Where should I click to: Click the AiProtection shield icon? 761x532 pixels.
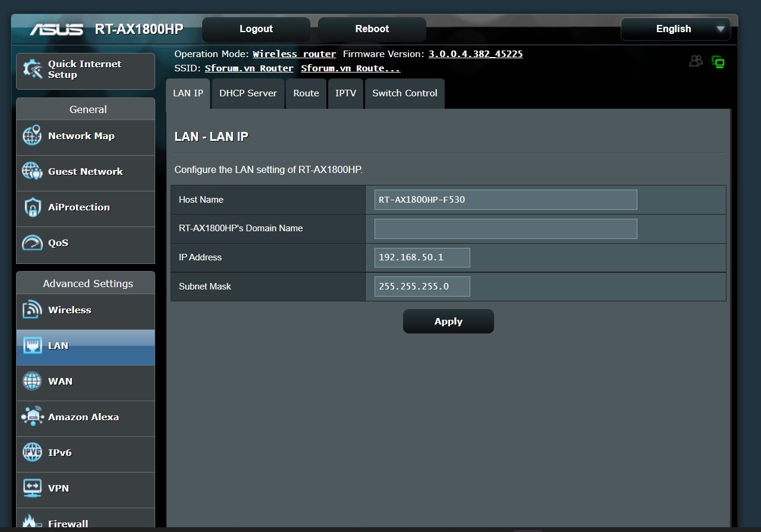tap(32, 207)
